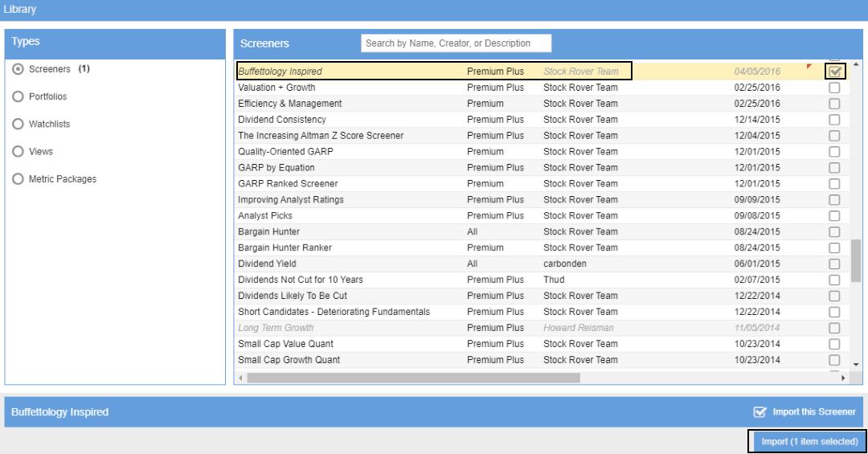The image size is (868, 454).
Task: Check the Valuation + Growth screener checkbox
Action: [x=834, y=88]
